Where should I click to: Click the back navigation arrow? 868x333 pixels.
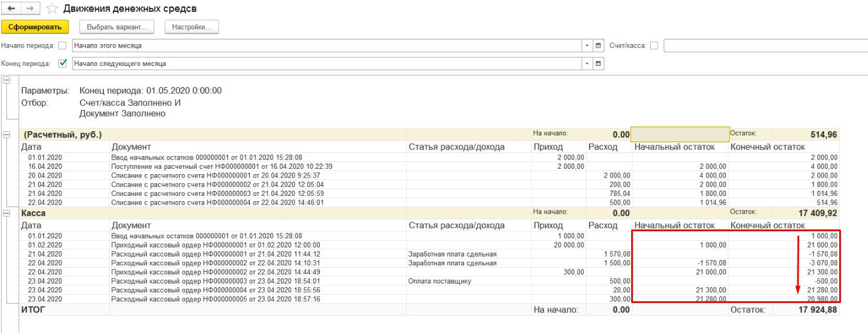pyautogui.click(x=11, y=9)
